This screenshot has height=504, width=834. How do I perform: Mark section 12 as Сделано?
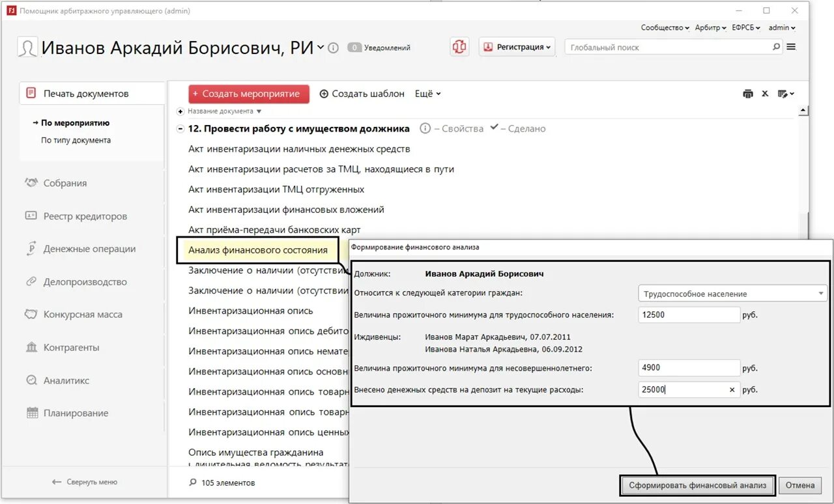pyautogui.click(x=518, y=128)
